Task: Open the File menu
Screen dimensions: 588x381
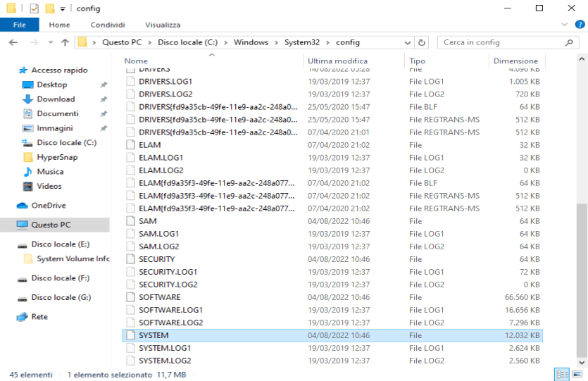Action: [20, 25]
